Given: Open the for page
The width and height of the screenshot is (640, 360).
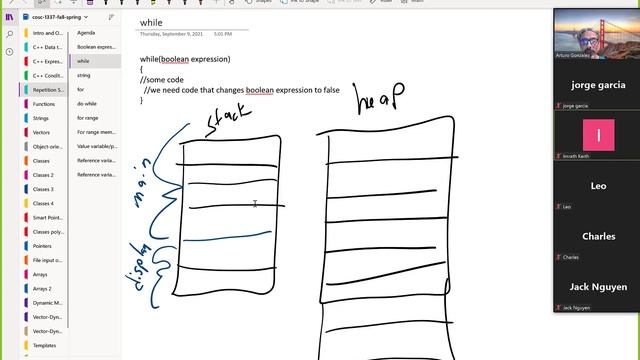Looking at the screenshot, I should pos(95,89).
